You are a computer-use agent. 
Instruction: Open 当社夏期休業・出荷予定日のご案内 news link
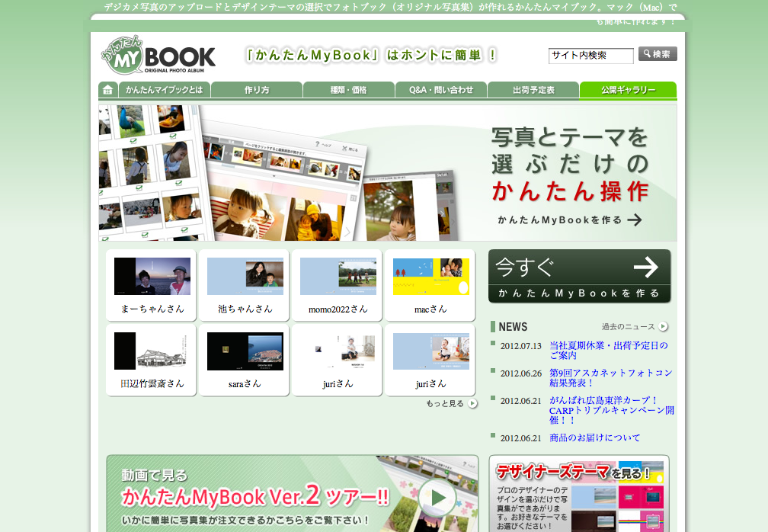pyautogui.click(x=609, y=350)
